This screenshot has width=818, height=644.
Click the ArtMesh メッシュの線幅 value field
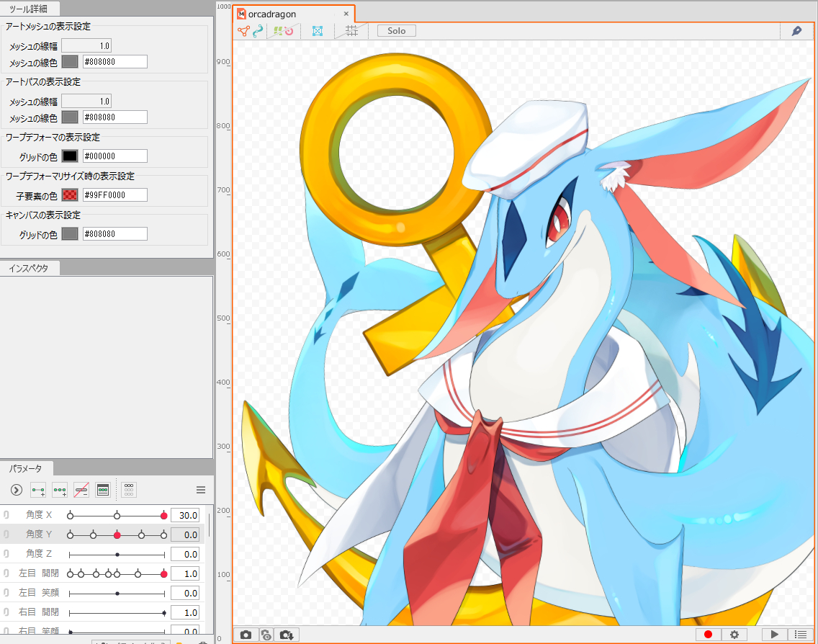click(x=86, y=46)
